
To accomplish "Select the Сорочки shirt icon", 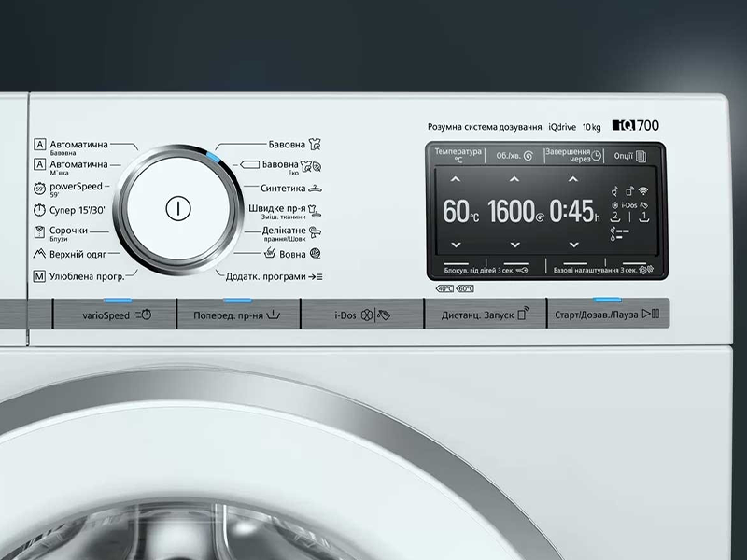I will click(x=39, y=231).
